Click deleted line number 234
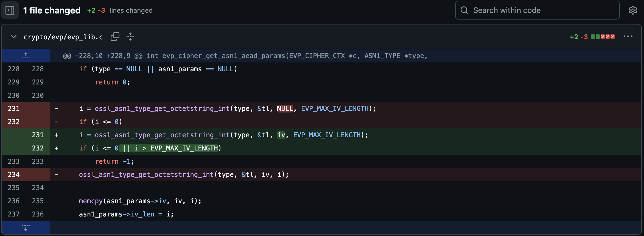The image size is (644, 236). pyautogui.click(x=14, y=175)
